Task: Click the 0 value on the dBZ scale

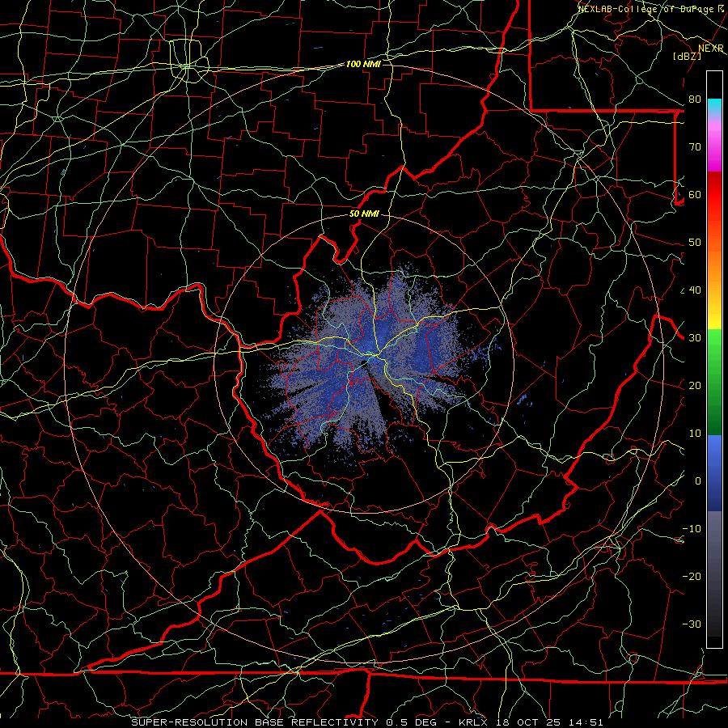Action: 698,481
